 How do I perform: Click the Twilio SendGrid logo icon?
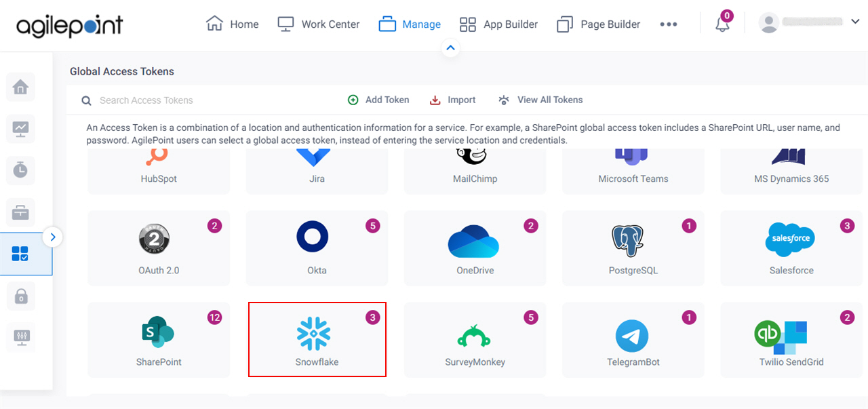click(x=781, y=337)
